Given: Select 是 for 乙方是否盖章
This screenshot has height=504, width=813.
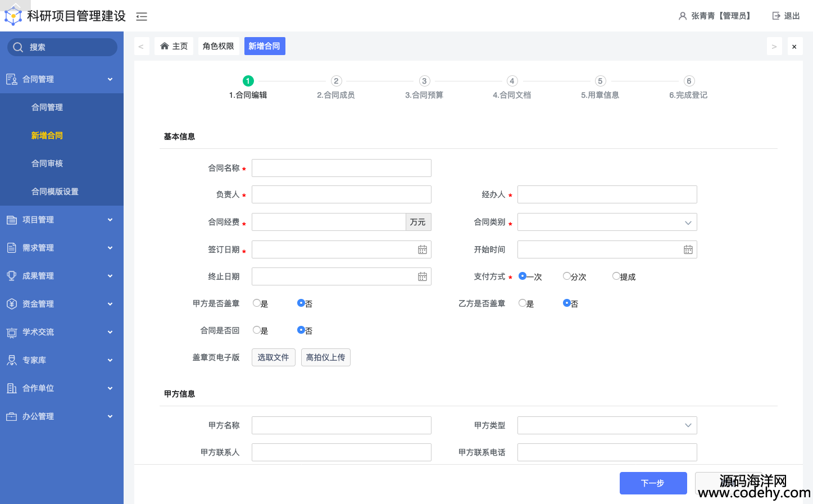Looking at the screenshot, I should 523,303.
